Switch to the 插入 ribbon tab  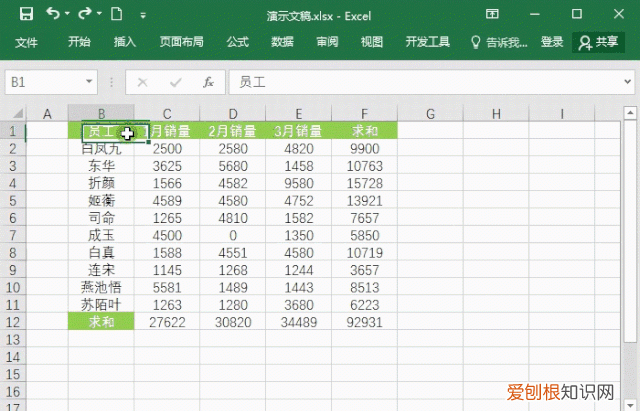[124, 42]
